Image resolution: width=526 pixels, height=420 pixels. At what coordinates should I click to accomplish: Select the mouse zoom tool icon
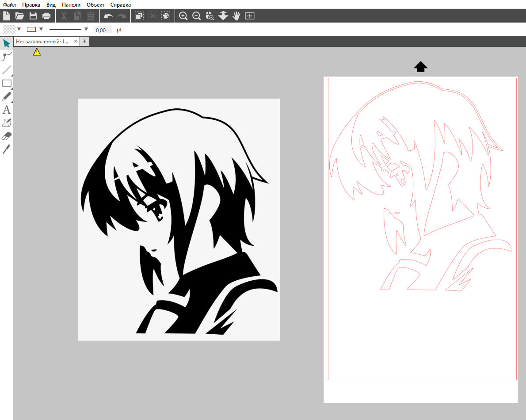[x=210, y=16]
